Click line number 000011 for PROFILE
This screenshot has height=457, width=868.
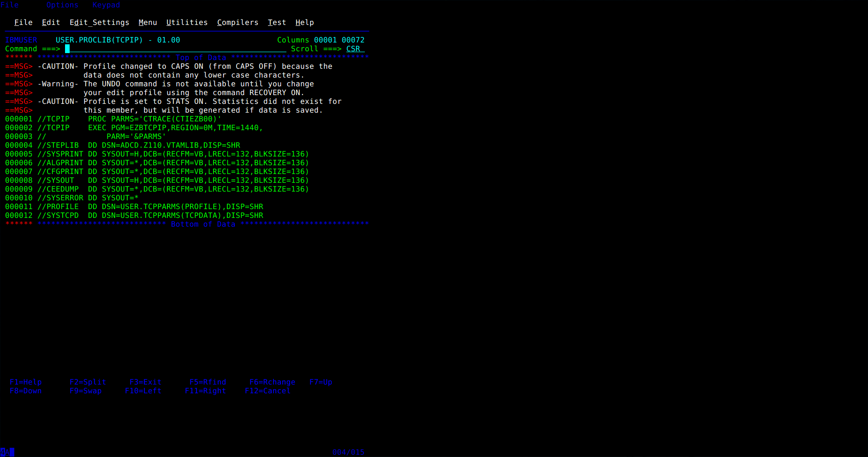click(x=18, y=206)
